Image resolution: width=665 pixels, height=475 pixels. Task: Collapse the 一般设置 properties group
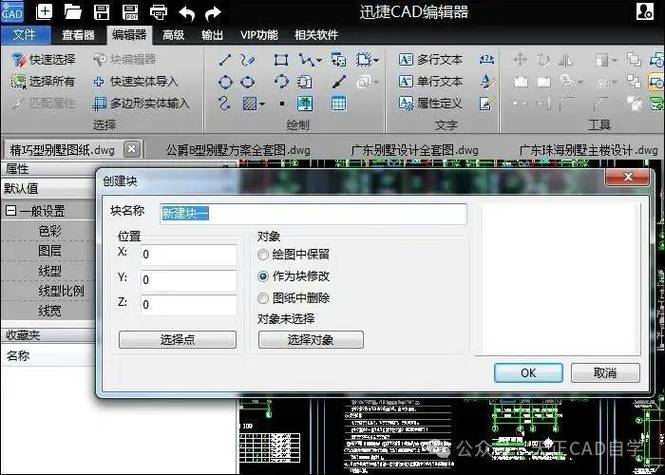point(11,211)
